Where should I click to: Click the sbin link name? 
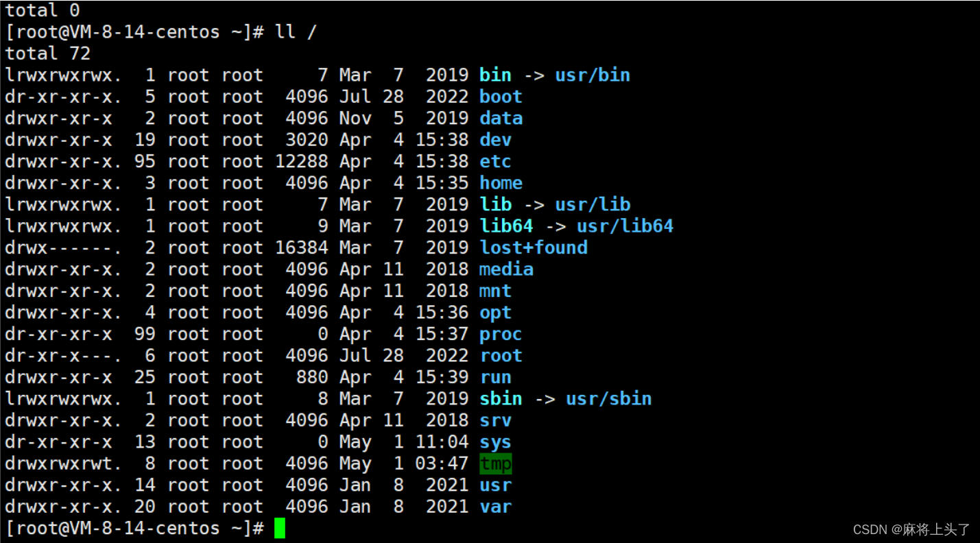(x=501, y=398)
